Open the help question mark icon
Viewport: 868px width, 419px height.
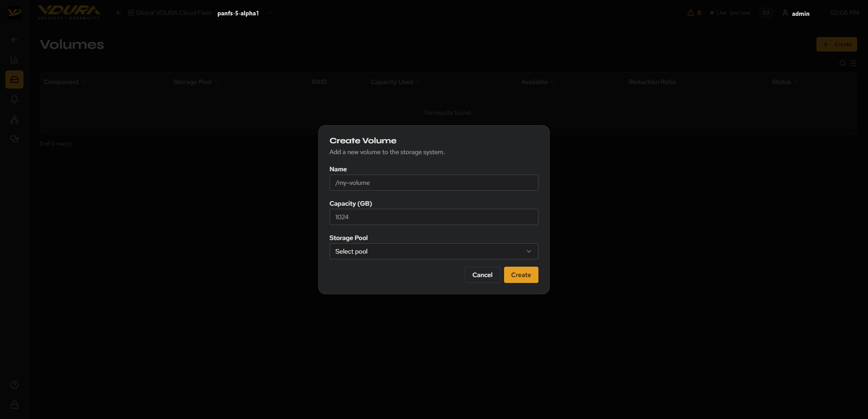point(14,385)
